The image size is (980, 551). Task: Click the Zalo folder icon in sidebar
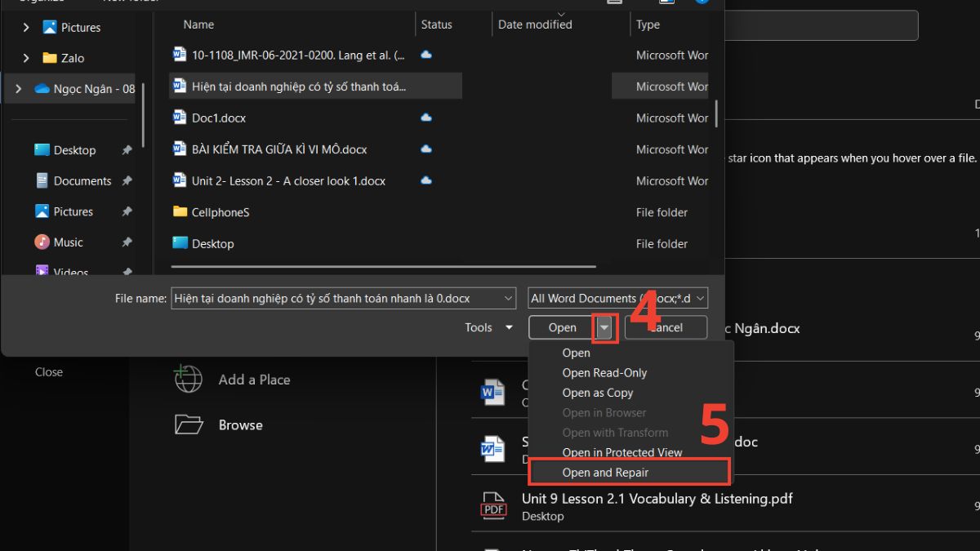[x=49, y=58]
